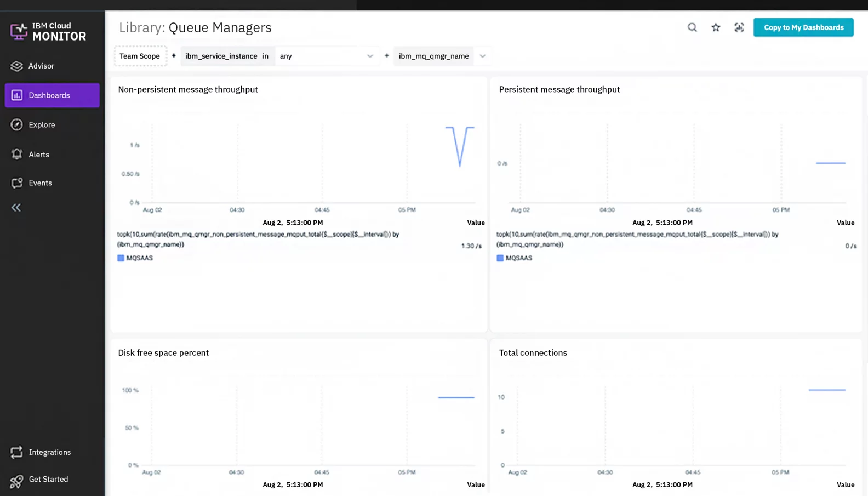Click the Team Scope button

click(140, 56)
